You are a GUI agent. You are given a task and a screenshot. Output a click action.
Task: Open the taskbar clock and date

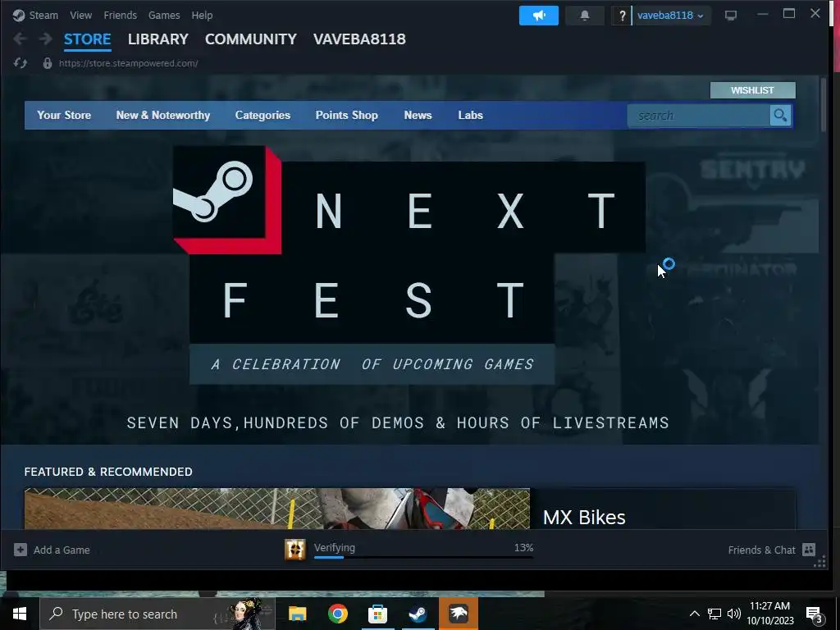(x=769, y=614)
